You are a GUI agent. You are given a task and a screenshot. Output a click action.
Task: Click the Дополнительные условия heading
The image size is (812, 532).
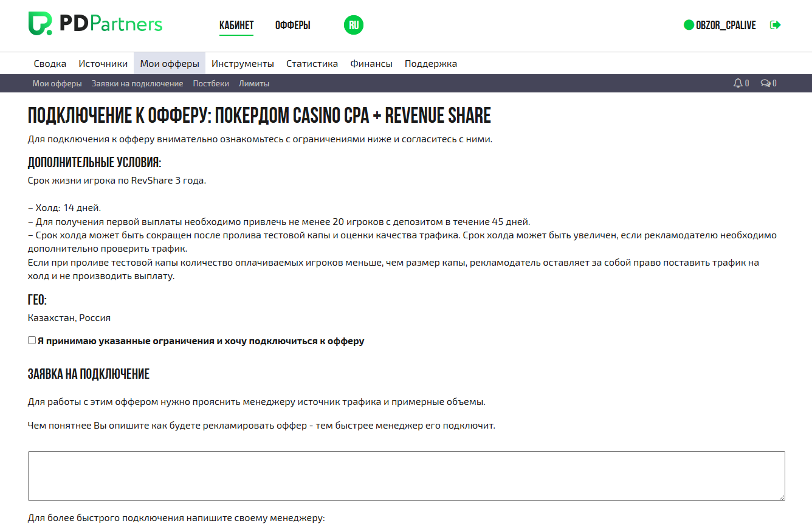click(x=94, y=163)
